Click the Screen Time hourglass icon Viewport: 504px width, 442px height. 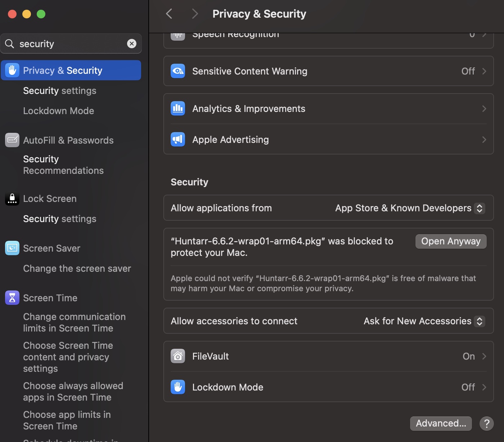pos(12,298)
